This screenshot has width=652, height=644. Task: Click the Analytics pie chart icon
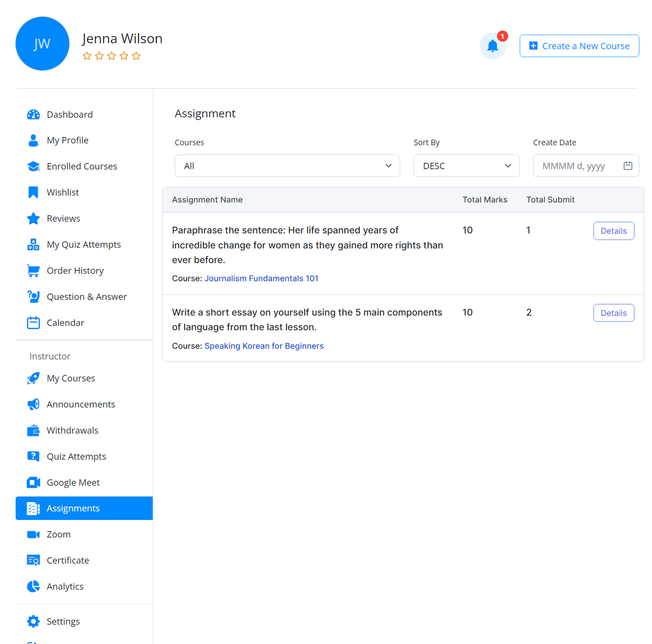(33, 586)
